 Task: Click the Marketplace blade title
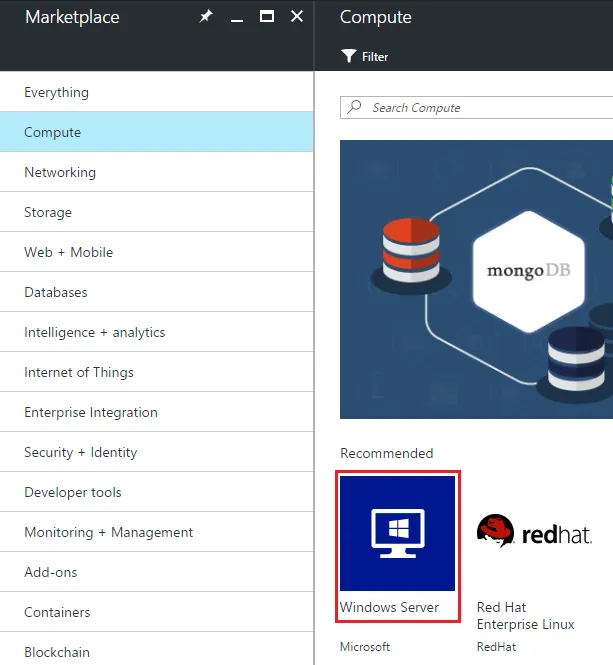[x=72, y=17]
